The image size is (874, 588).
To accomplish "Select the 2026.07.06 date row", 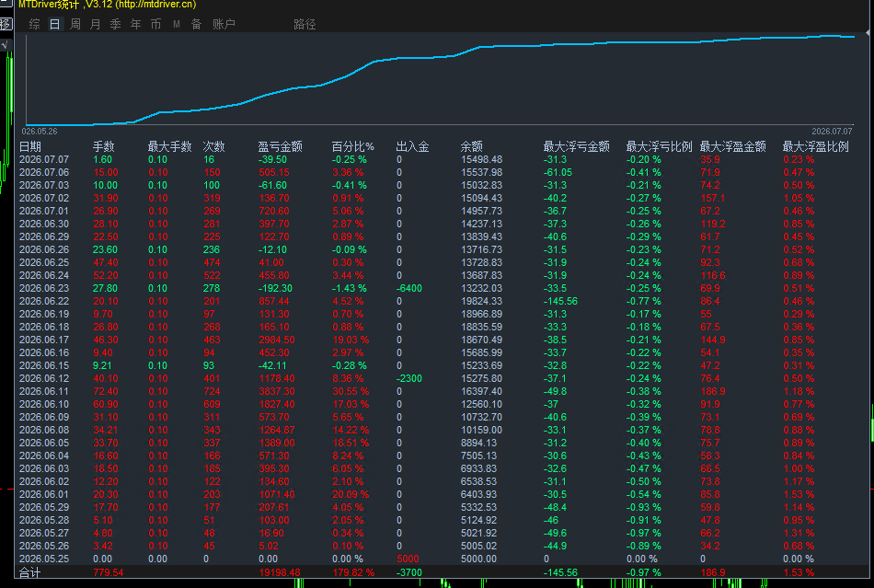I will [x=44, y=172].
